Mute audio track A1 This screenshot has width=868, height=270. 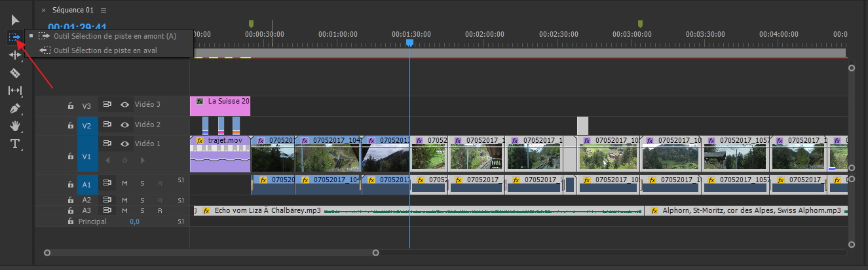124,183
